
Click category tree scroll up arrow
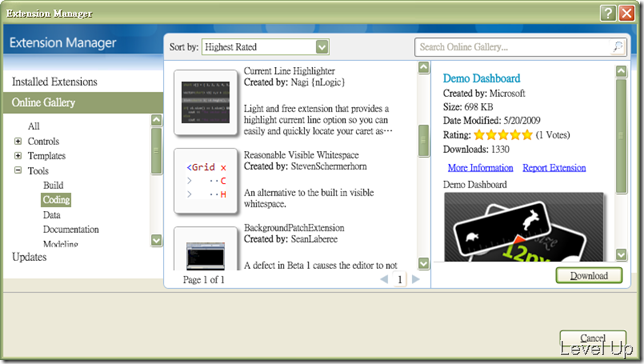point(156,120)
